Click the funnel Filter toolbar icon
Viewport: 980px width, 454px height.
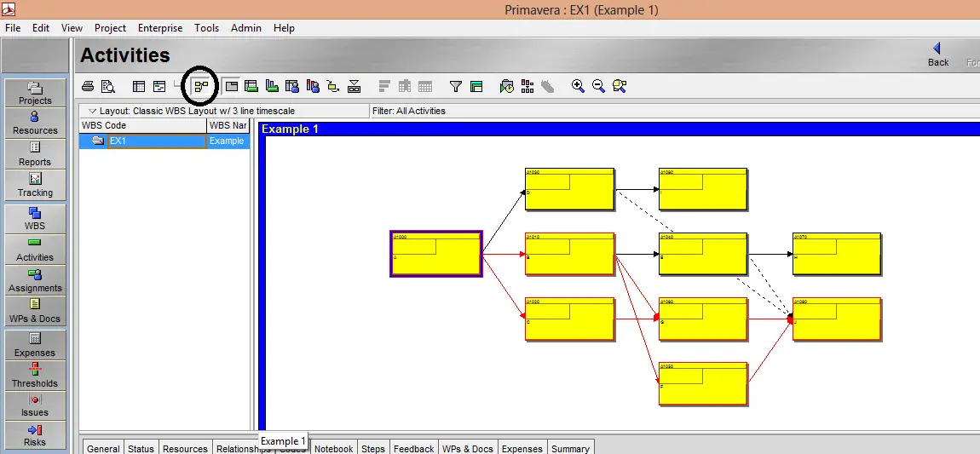(x=456, y=87)
